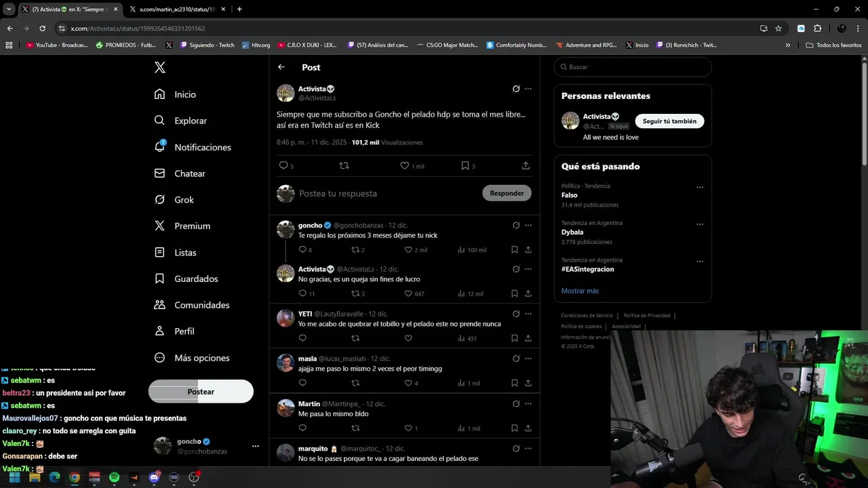
Task: Open Grok from the sidebar
Action: (174, 199)
